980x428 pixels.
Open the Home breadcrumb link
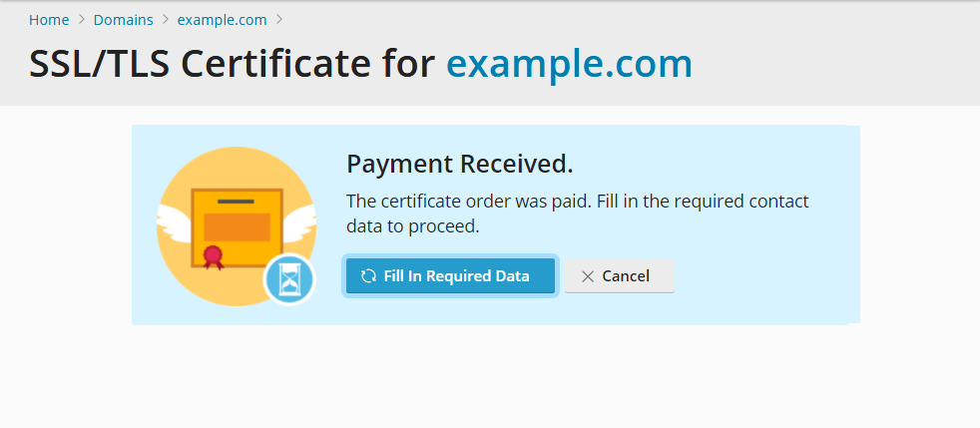[49, 20]
